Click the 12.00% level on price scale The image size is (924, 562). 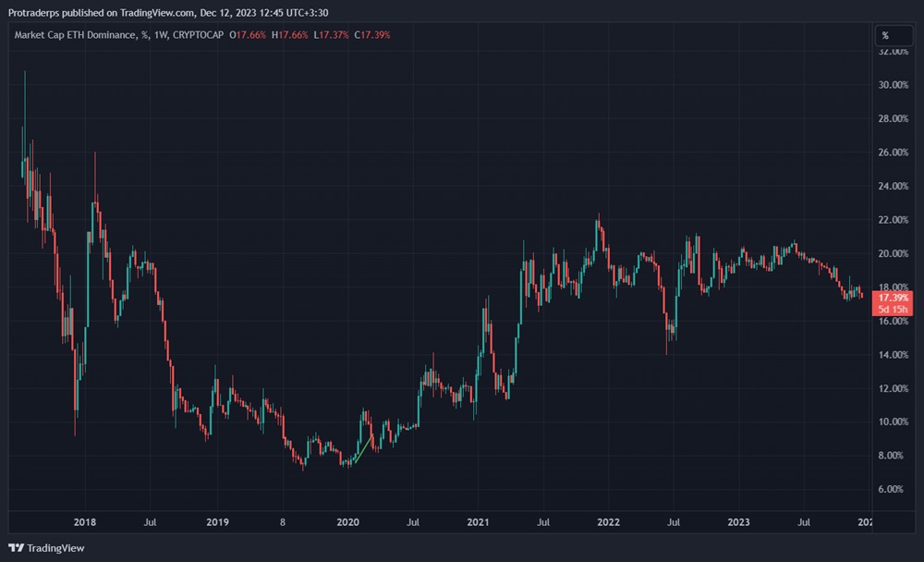point(892,388)
